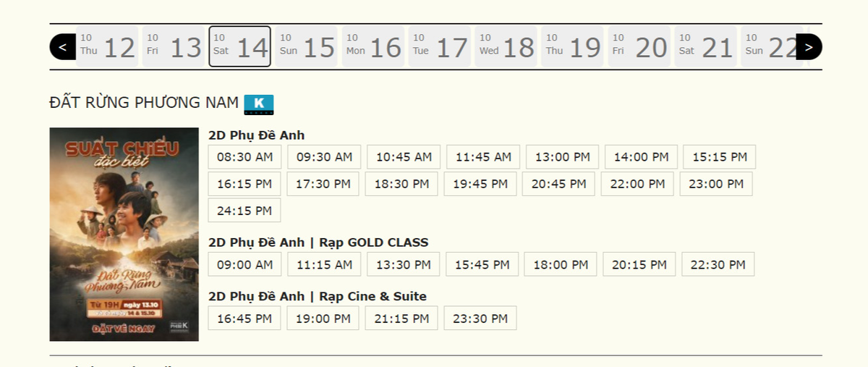Choose the 13:00 PM showtime
The image size is (868, 367).
click(x=562, y=157)
